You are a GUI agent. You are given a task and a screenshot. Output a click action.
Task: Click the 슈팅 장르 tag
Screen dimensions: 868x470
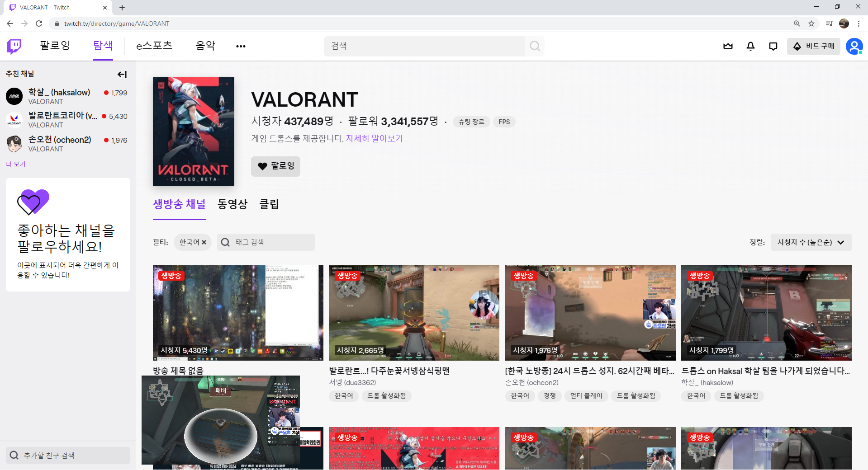tap(471, 122)
